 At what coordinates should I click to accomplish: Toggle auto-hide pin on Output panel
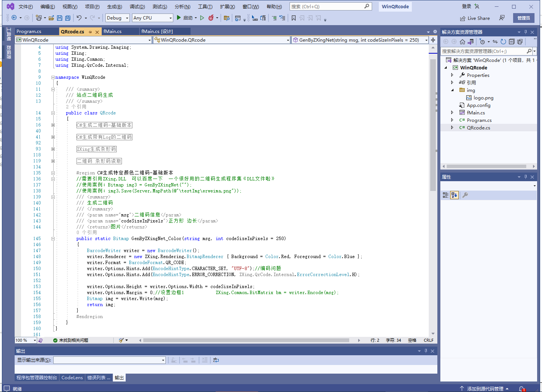pos(426,351)
